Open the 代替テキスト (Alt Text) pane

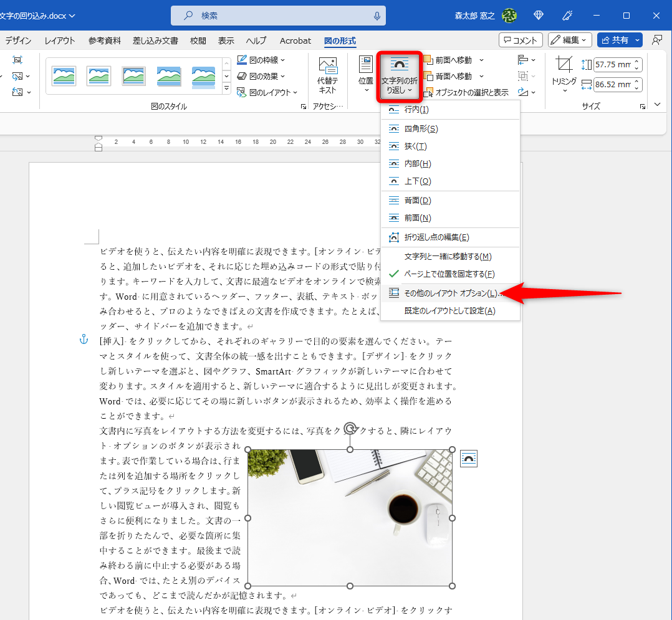click(327, 74)
